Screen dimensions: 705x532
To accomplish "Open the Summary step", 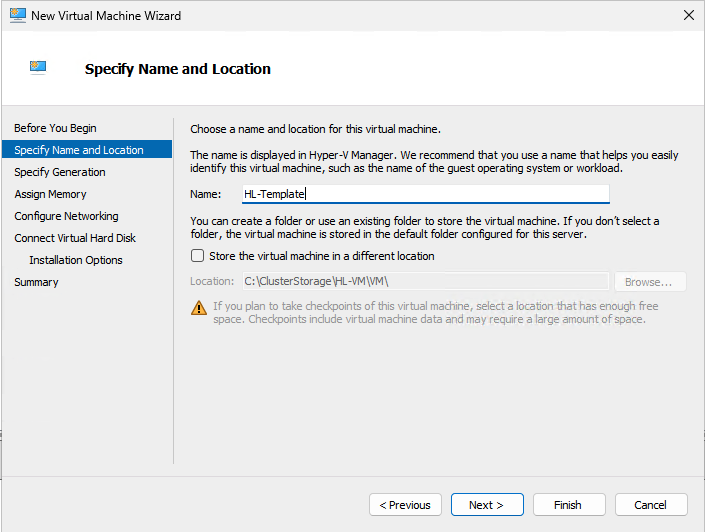I will [36, 282].
